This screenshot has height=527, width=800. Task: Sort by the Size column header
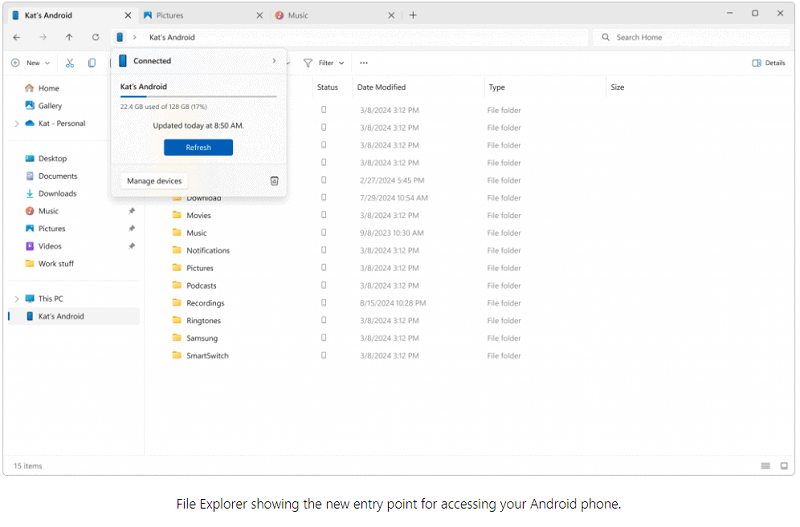point(617,87)
